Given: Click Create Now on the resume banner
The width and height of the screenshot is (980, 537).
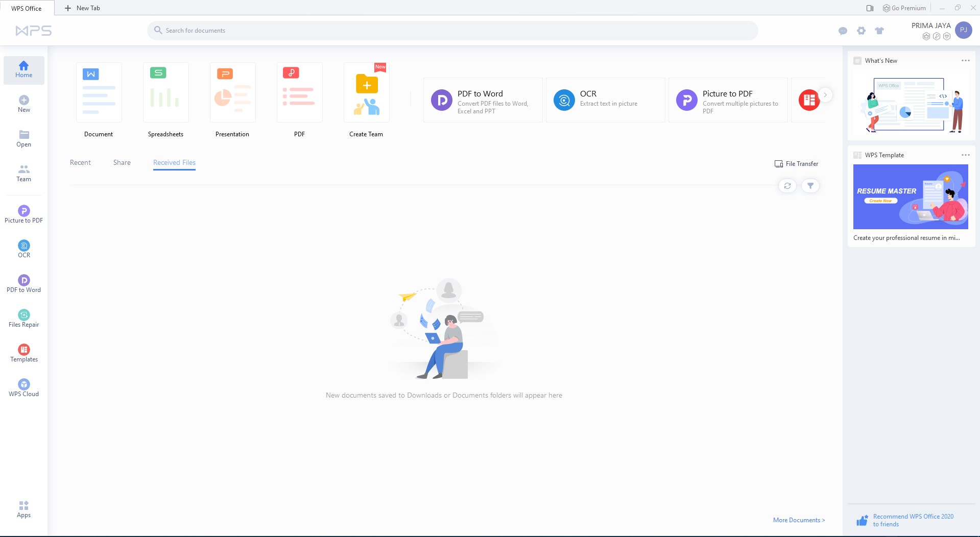Looking at the screenshot, I should 881,201.
